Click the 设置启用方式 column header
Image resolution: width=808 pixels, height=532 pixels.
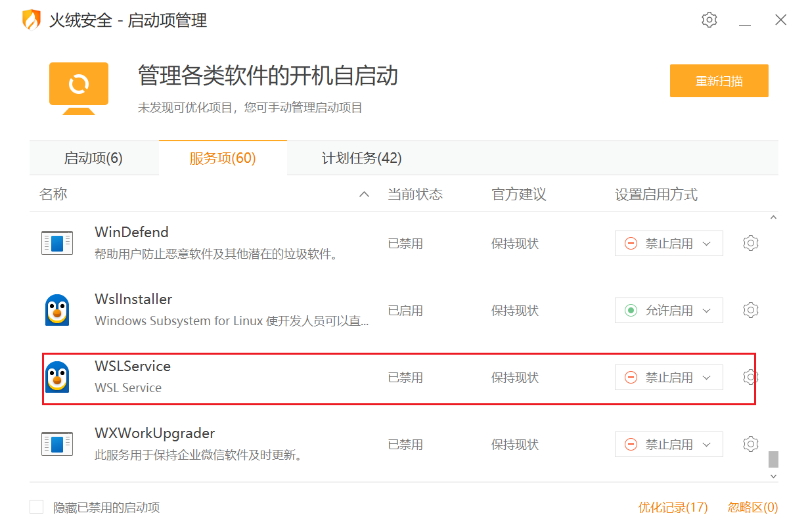click(x=656, y=194)
